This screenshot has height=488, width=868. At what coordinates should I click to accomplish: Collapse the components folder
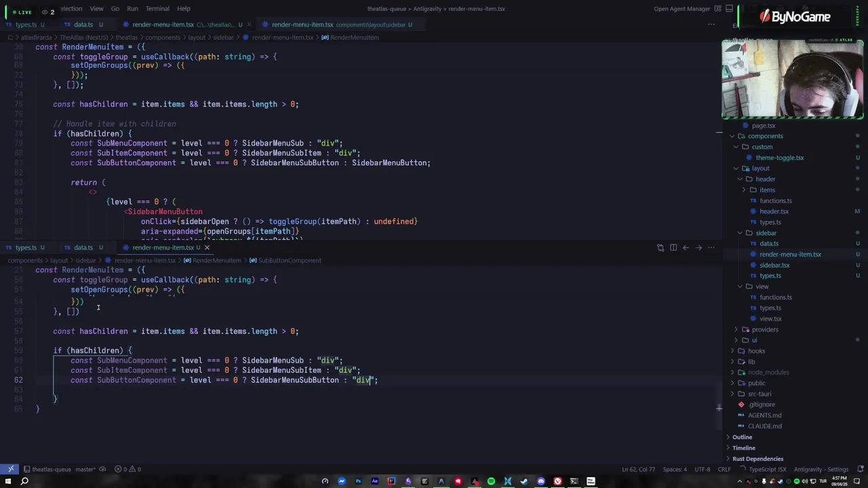766,136
